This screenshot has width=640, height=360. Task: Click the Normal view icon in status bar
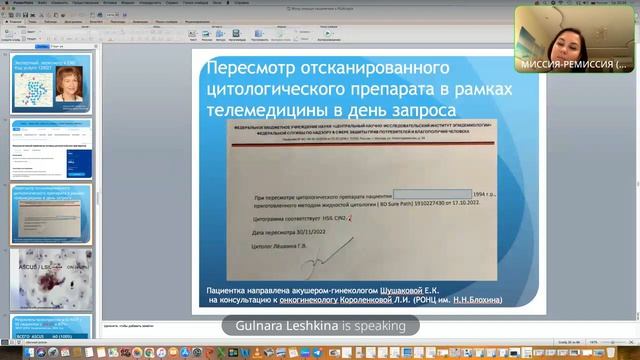coord(5,342)
